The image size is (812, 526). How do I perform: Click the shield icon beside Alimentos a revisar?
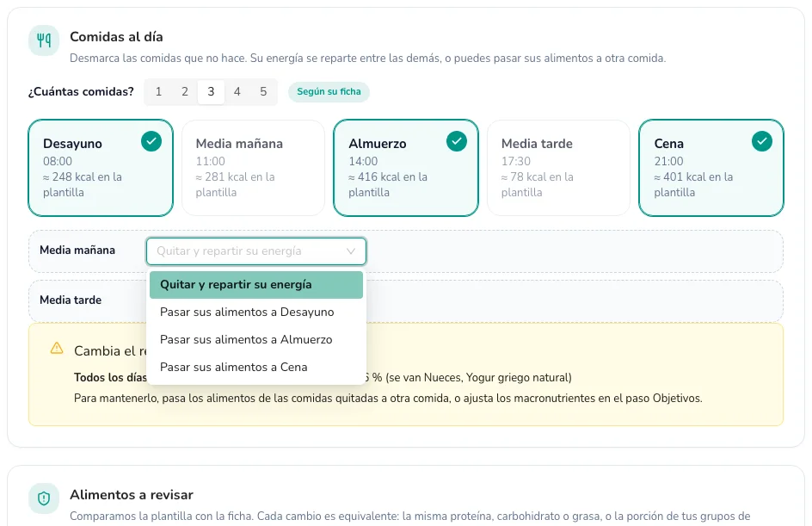tap(44, 498)
